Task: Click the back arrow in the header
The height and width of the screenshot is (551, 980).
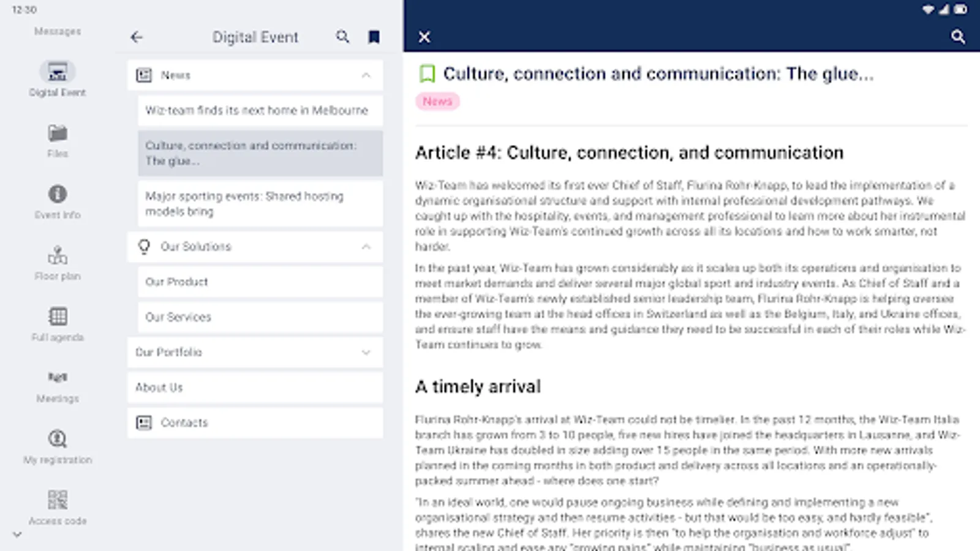Action: click(x=137, y=37)
